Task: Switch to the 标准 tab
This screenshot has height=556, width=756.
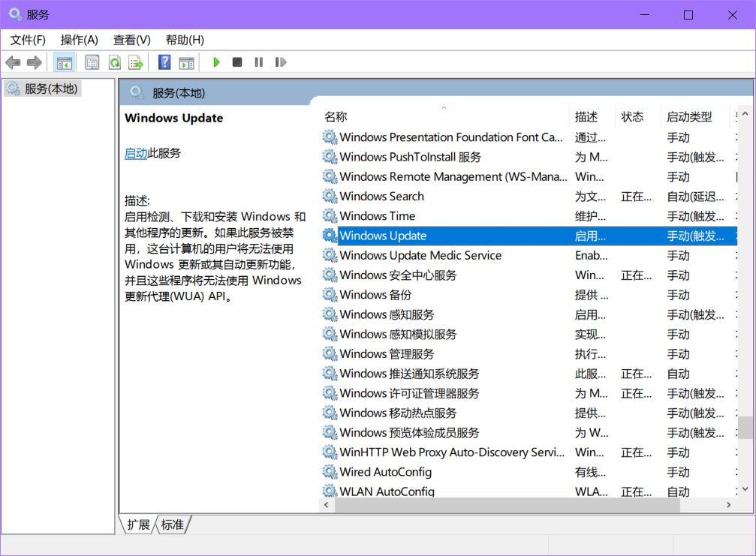Action: pyautogui.click(x=173, y=524)
